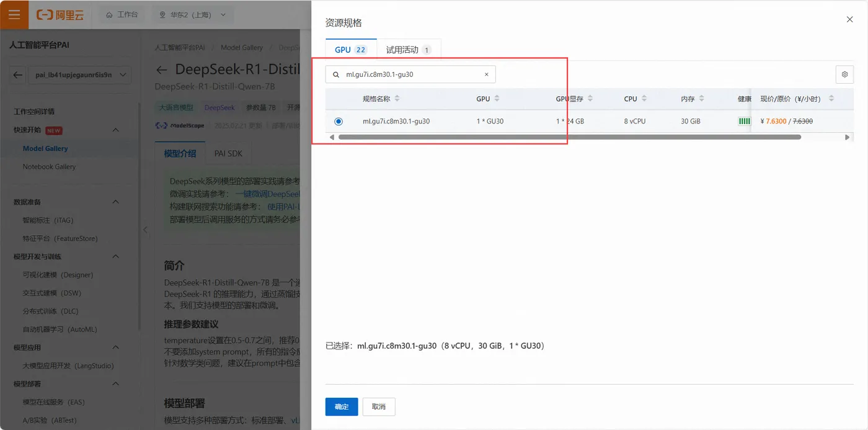
Task: Open 工作空间详情 in sidebar
Action: tap(34, 112)
